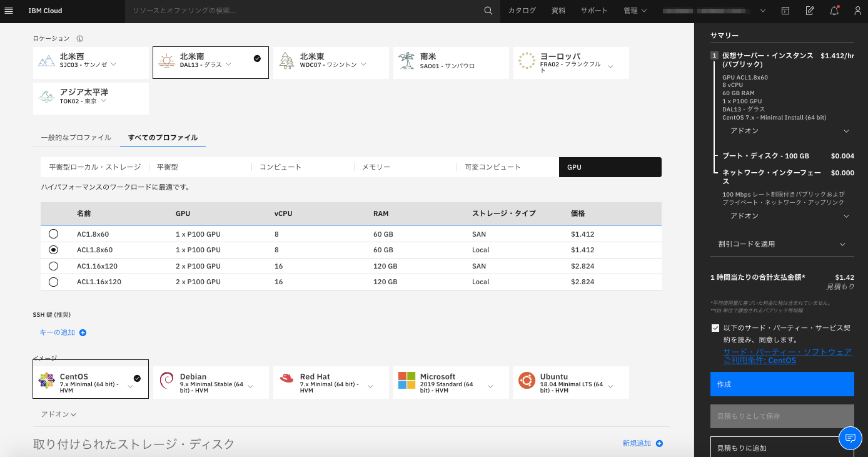Click the resource search input field
This screenshot has height=457, width=868.
304,11
